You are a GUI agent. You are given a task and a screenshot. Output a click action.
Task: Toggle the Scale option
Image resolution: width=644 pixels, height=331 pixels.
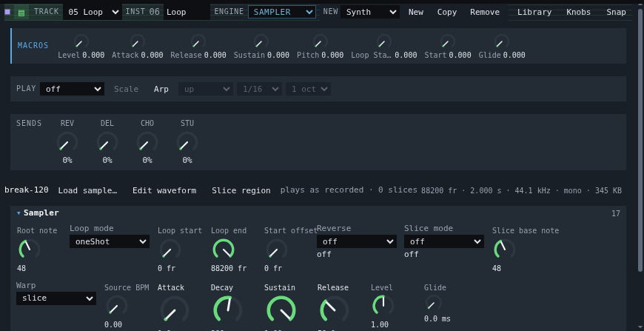click(126, 89)
